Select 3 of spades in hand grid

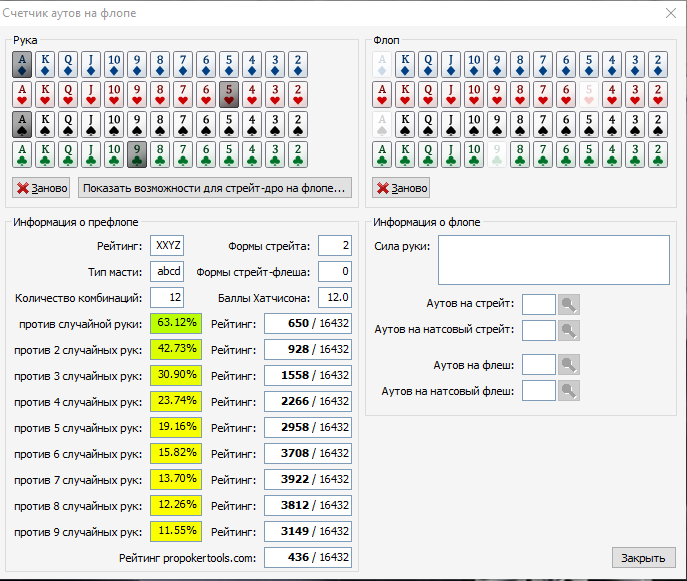point(275,124)
